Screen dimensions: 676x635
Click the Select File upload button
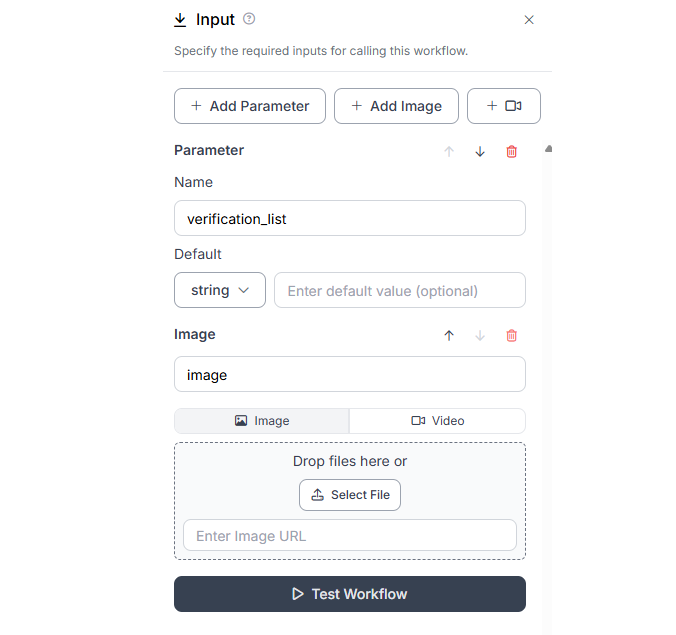pyautogui.click(x=350, y=495)
